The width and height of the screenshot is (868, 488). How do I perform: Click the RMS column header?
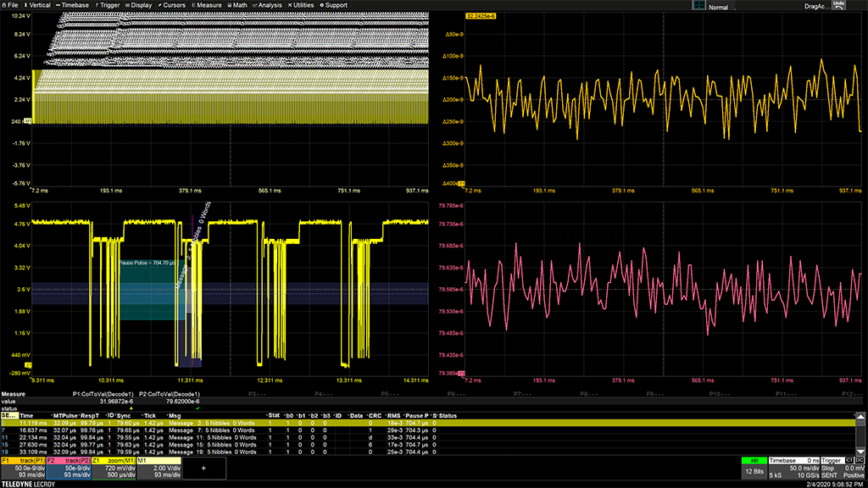393,415
